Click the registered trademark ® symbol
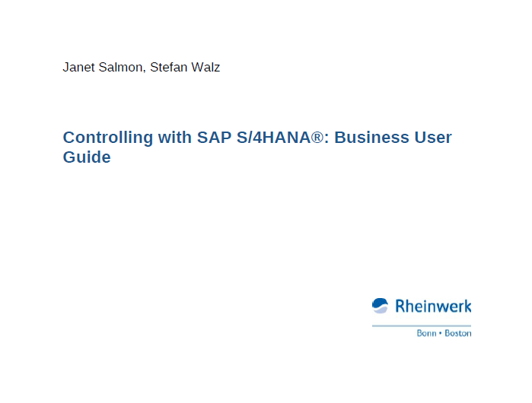Screen dimensions: 532x403 317,138
